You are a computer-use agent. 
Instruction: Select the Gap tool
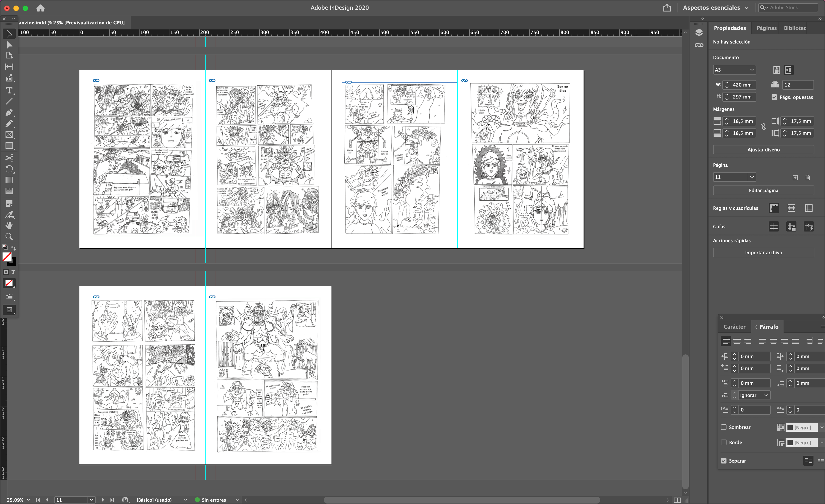[9, 67]
